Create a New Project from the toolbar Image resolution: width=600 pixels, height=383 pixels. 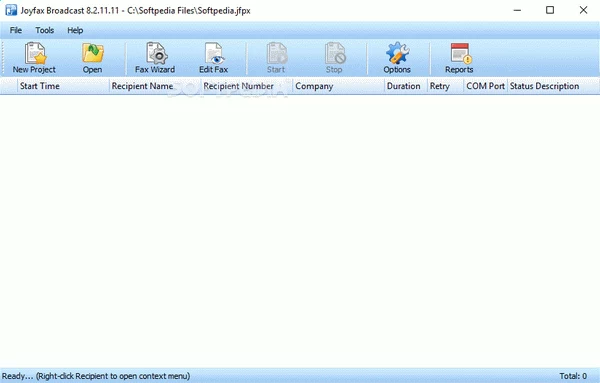pyautogui.click(x=34, y=58)
